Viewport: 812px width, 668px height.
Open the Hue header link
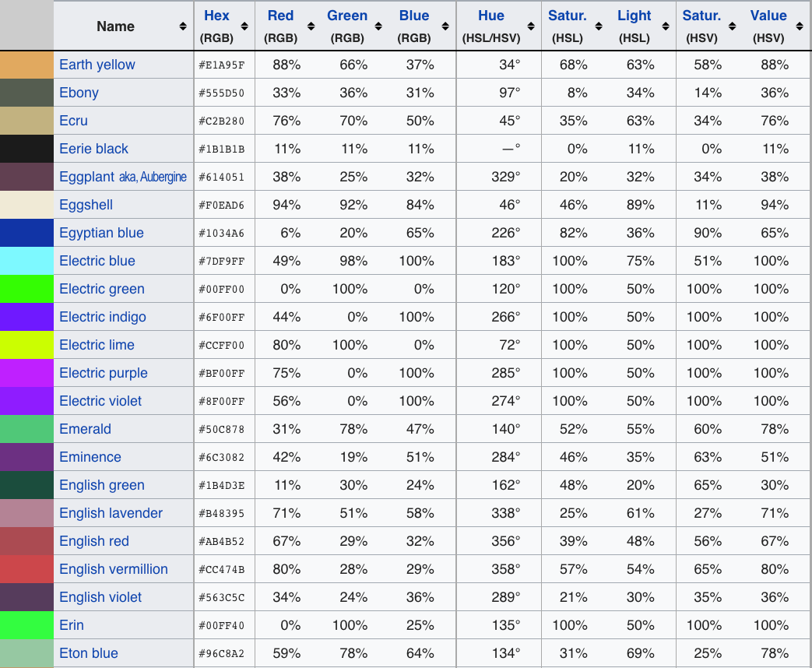pos(491,16)
